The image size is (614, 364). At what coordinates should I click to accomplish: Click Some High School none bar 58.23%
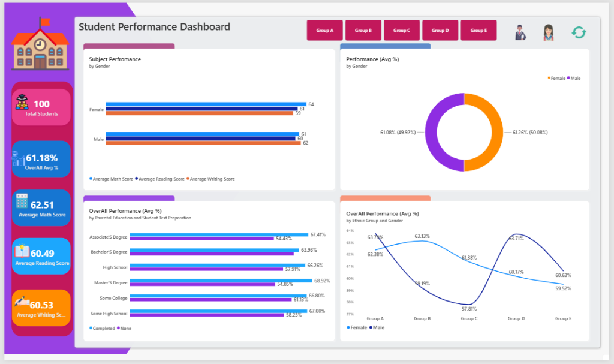[207, 315]
